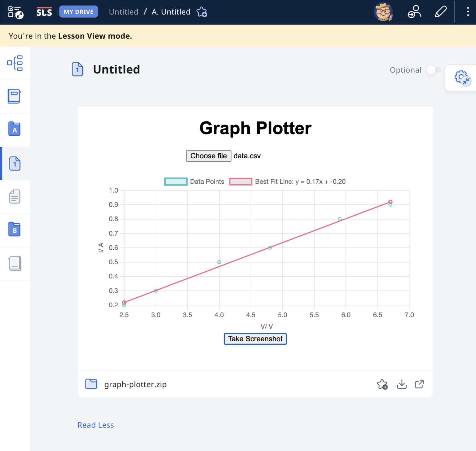Switch to MY DRIVE
The height and width of the screenshot is (451, 476).
coord(78,11)
